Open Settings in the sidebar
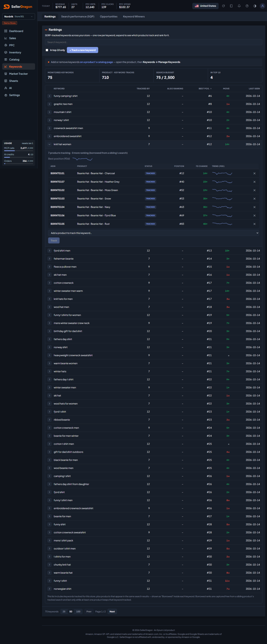Viewport: 267px width, 644px height. click(x=19, y=95)
